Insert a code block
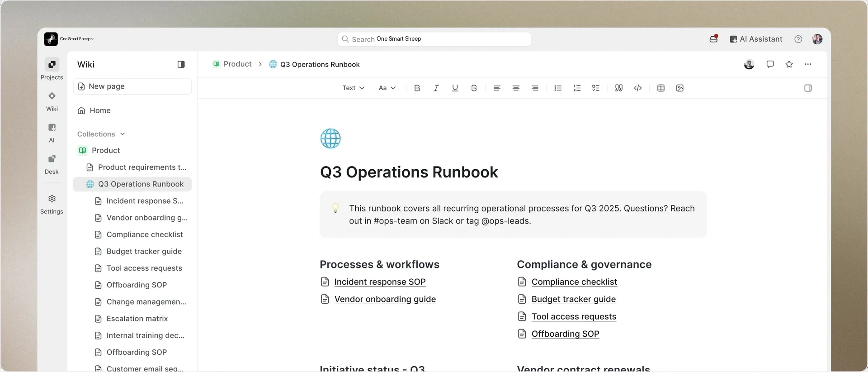Screen dimensions: 868x372 coord(638,88)
